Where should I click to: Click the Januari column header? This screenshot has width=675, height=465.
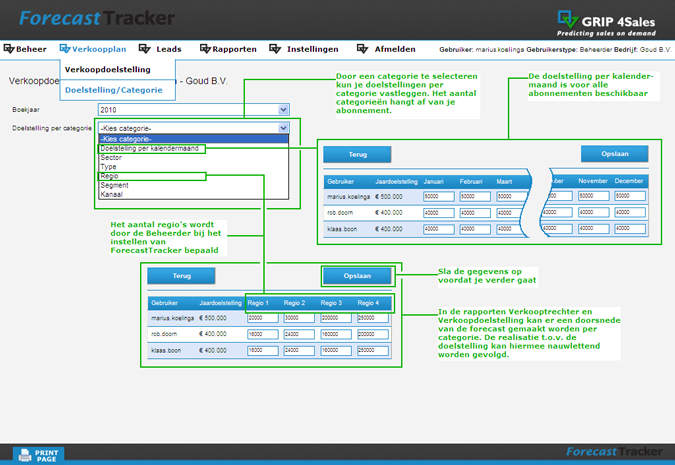tap(433, 181)
